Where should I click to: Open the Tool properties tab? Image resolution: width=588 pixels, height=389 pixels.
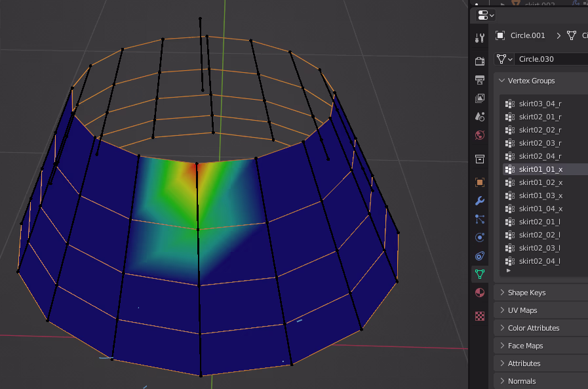[480, 38]
